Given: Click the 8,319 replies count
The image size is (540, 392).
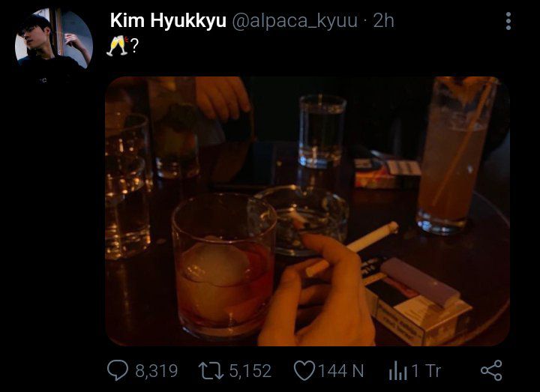Looking at the screenshot, I should pos(156,371).
